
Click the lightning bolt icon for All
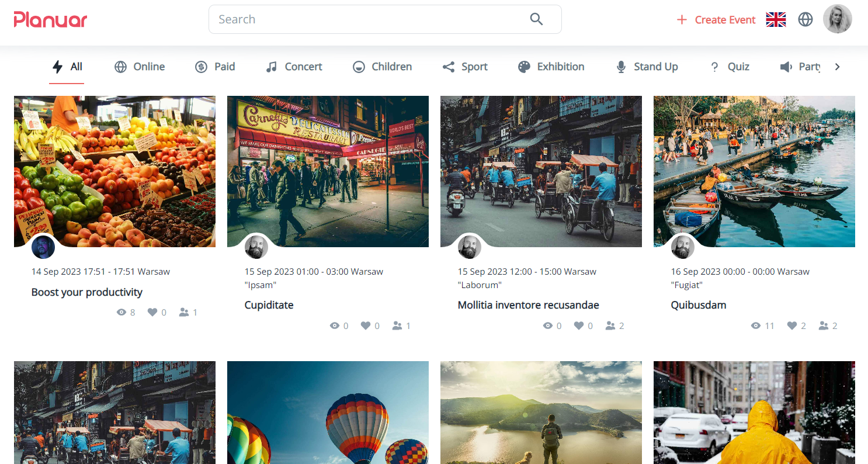click(57, 67)
